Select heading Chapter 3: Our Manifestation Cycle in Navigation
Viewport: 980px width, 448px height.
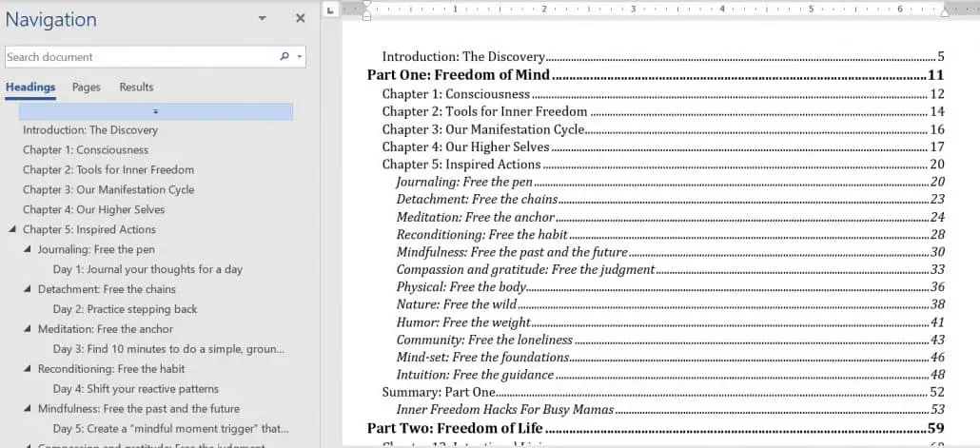[108, 190]
